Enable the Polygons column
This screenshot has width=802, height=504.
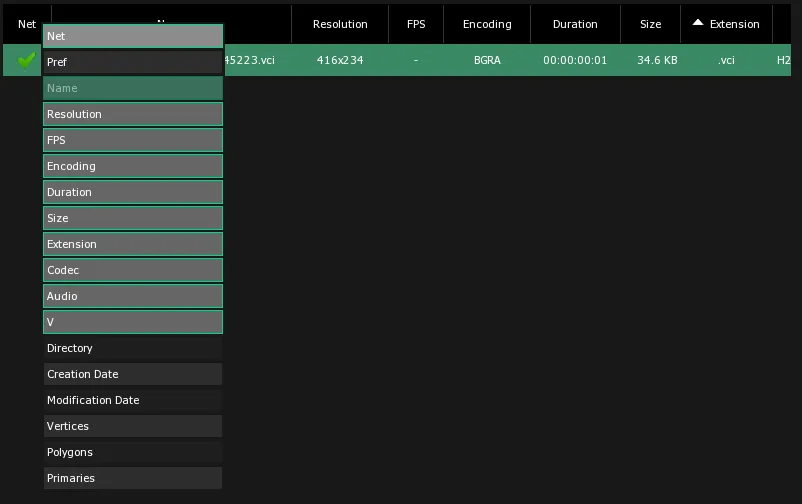pyautogui.click(x=133, y=452)
